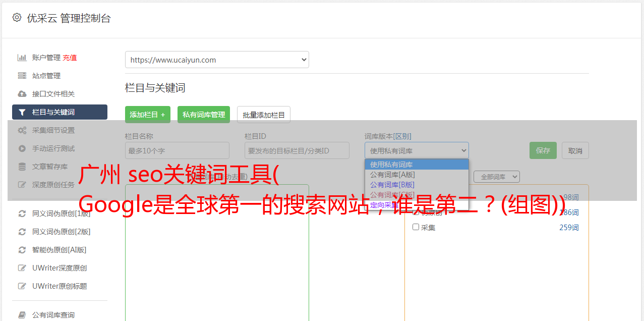Open the 词库版本 dropdown showing 使用私有词库
644x321 pixels.
point(417,150)
